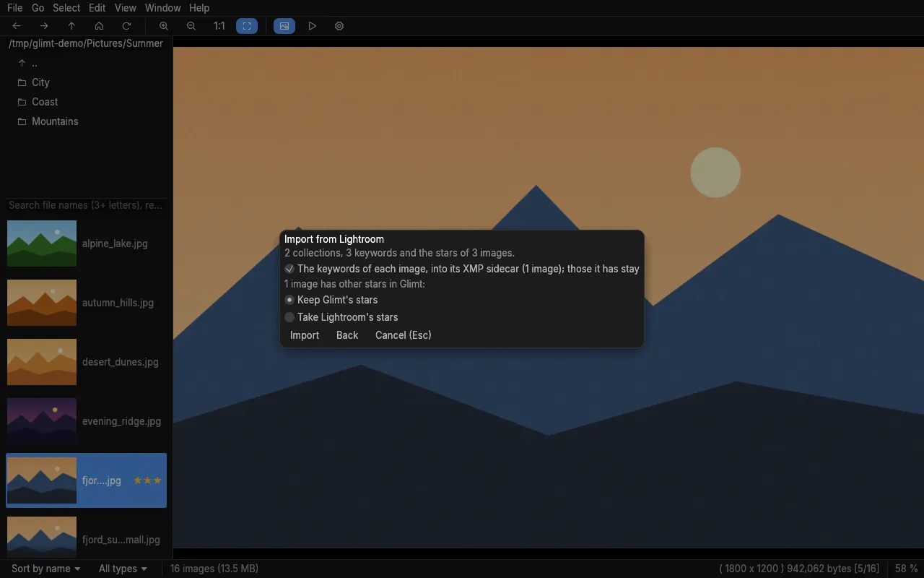Screen dimensions: 924x578
Task: Click Cancel (Esc) button
Action: [404, 335]
